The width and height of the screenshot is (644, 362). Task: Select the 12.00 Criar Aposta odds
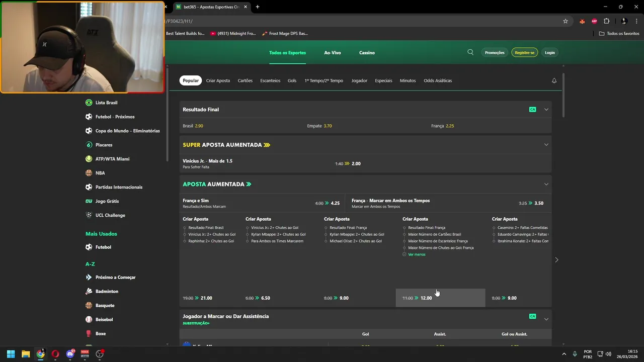point(440,298)
